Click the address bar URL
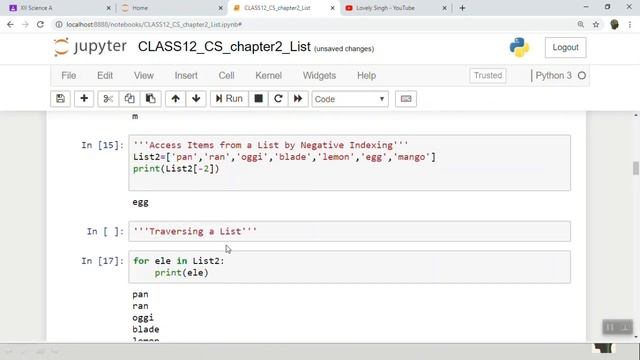Viewport: 640px width, 360px height. pos(154,24)
